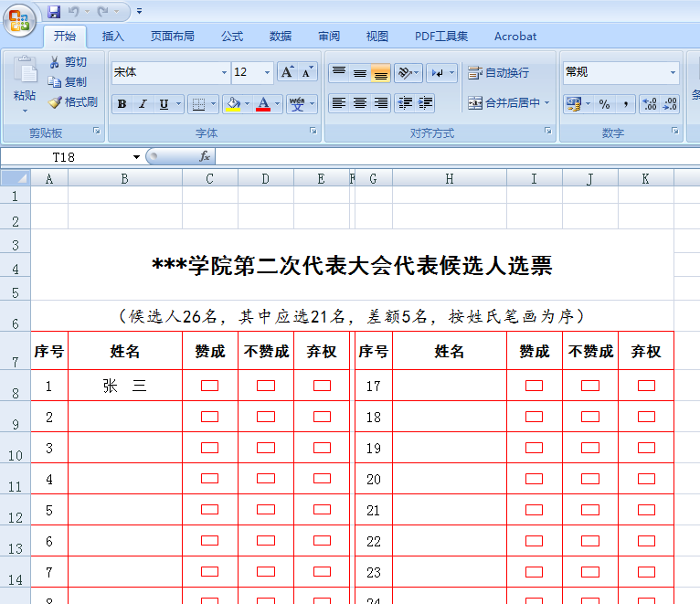Center-align text horizontally

point(360,103)
